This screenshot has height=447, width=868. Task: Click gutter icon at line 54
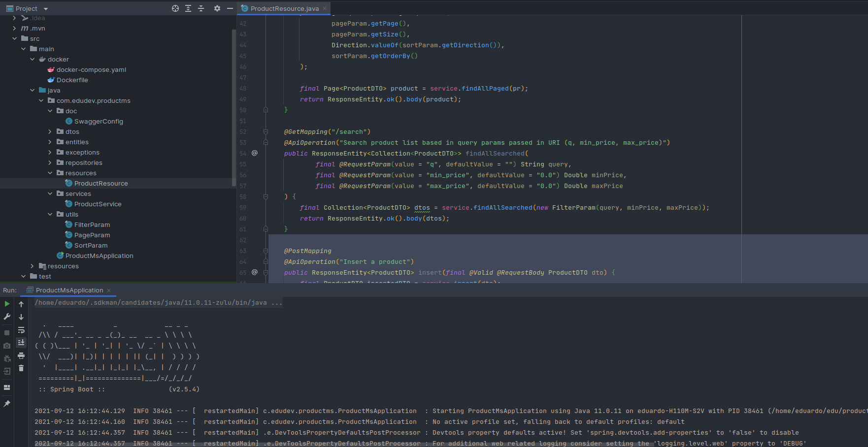coord(255,153)
